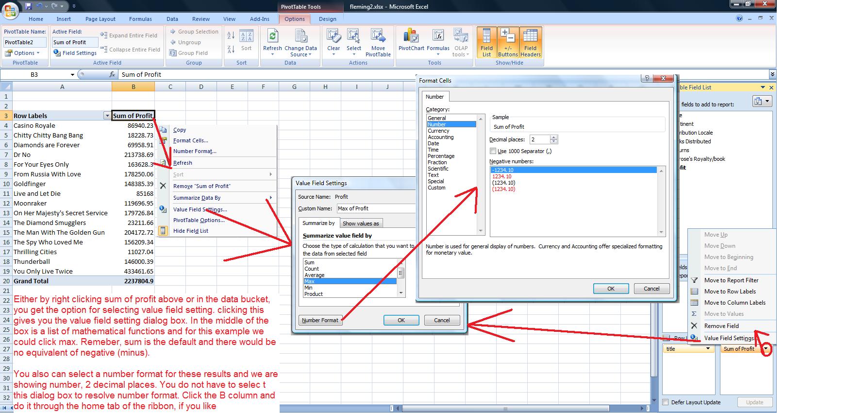
Task: Click Cancel in Value Field Settings dialog
Action: [442, 320]
